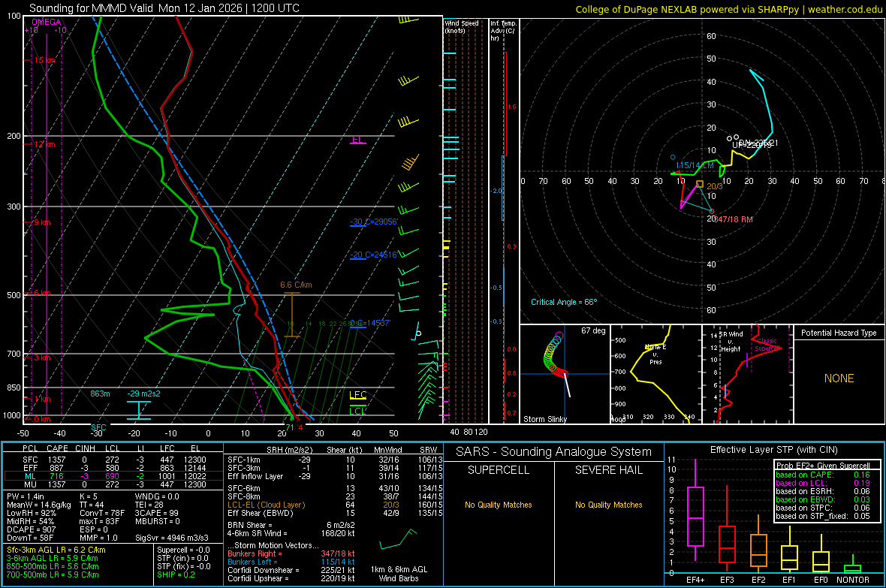This screenshot has width=886, height=588.
Task: Click the '6.6 C/km' lapse rate label
Action: tap(296, 285)
